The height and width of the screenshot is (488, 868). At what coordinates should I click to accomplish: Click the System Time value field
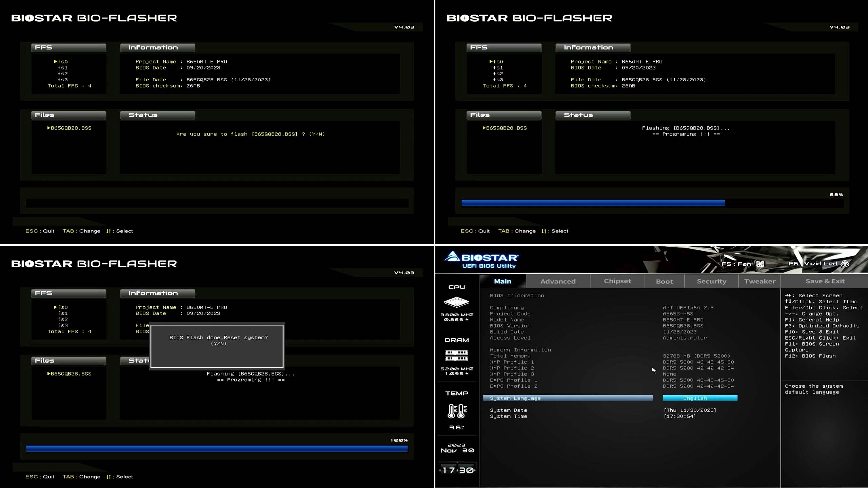click(x=679, y=416)
